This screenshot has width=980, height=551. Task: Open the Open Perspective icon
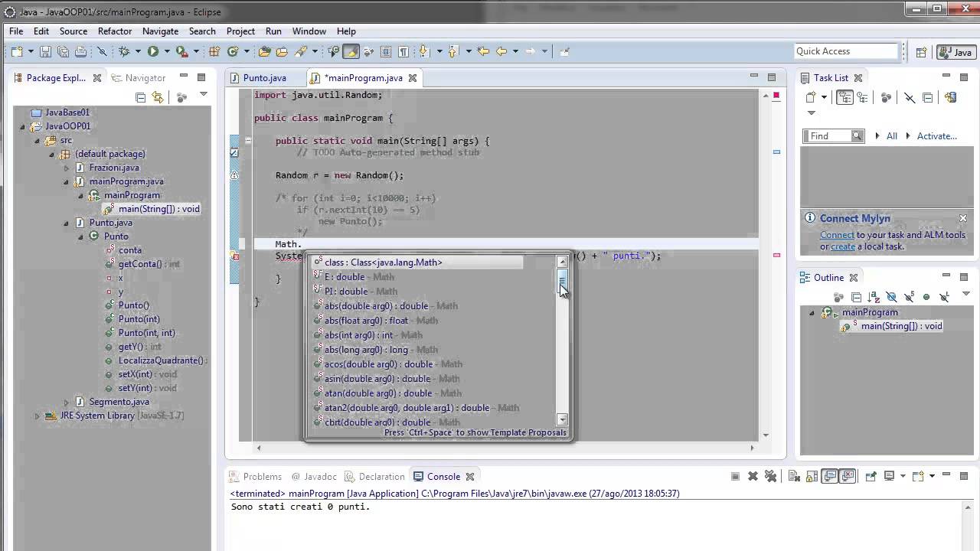click(x=922, y=52)
